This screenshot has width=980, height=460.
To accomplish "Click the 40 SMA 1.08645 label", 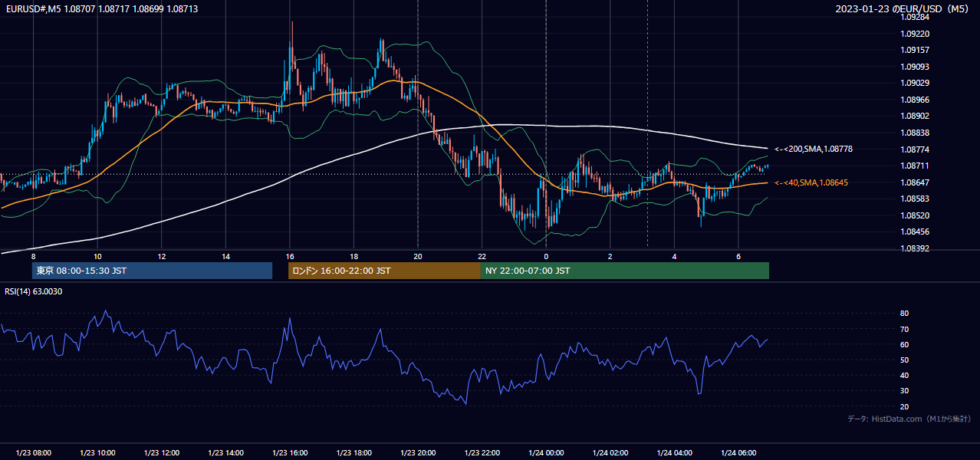I will coord(811,182).
